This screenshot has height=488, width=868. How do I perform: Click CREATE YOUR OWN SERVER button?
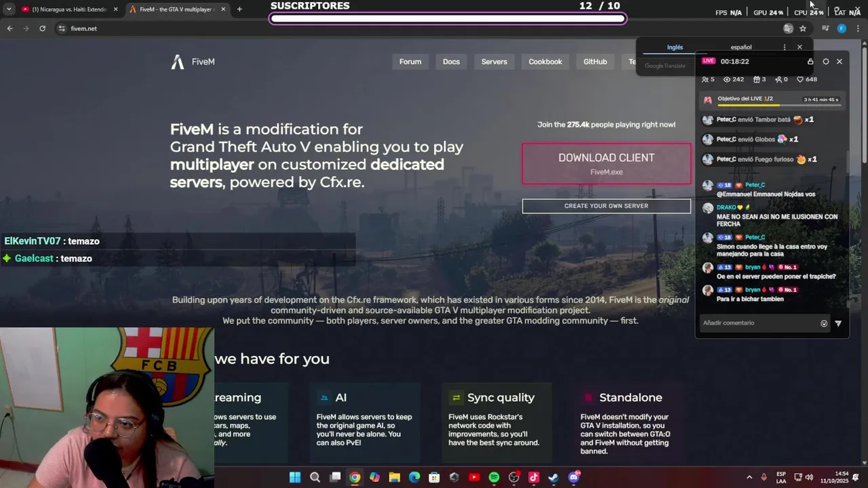(606, 206)
